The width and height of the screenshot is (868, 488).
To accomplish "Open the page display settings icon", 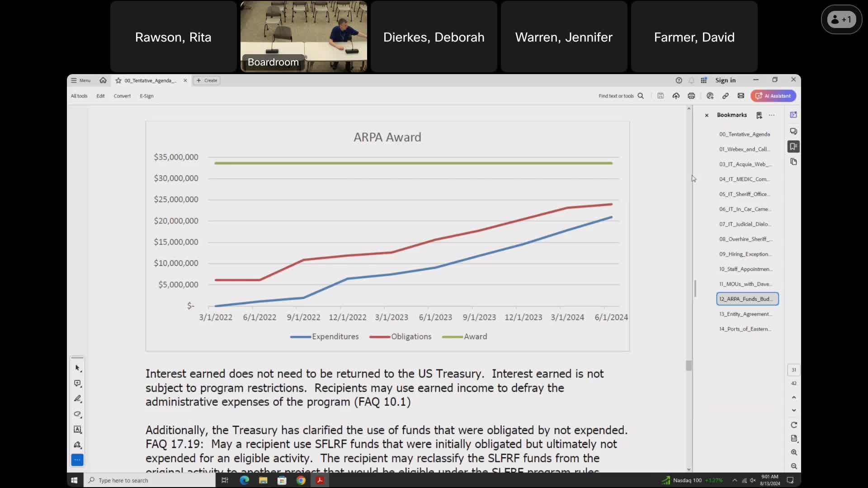I will [x=794, y=438].
